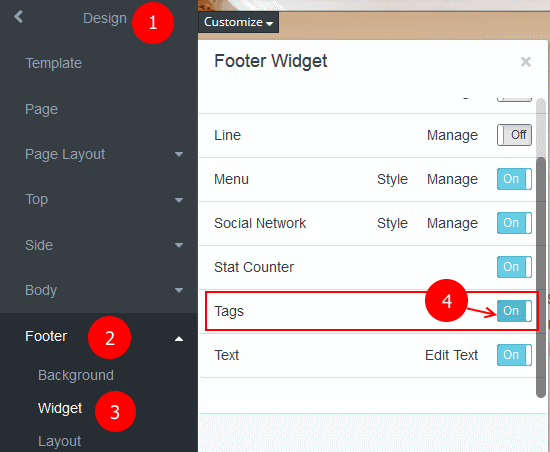The image size is (550, 452).
Task: Expand the Side section arrow
Action: (179, 245)
